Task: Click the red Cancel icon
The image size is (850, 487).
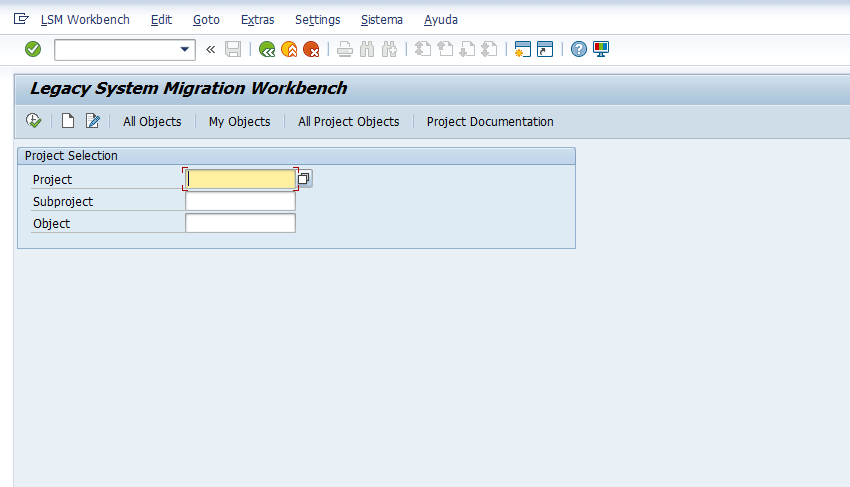Action: coord(311,49)
